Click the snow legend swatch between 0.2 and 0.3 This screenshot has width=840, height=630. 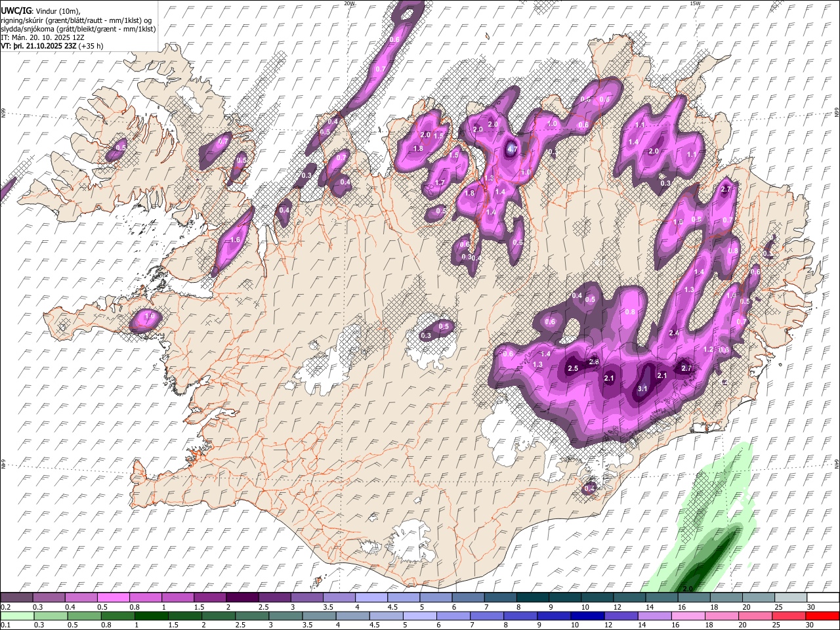tap(16, 597)
